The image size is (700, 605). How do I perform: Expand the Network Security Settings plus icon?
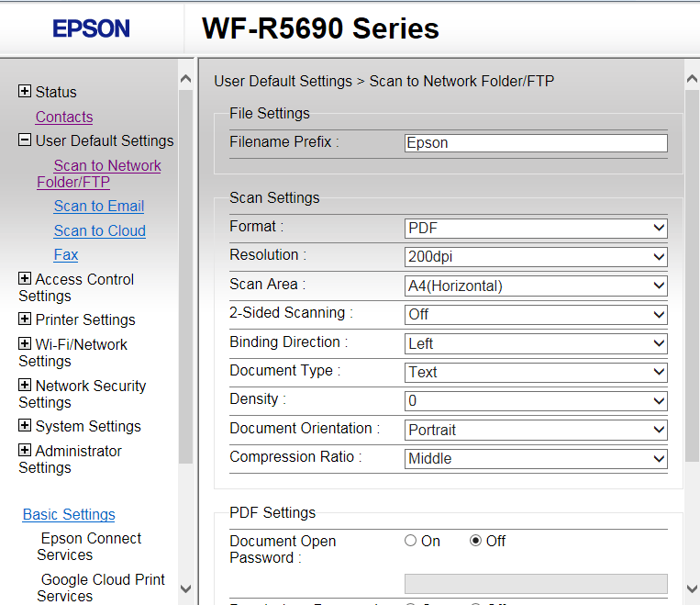click(25, 386)
